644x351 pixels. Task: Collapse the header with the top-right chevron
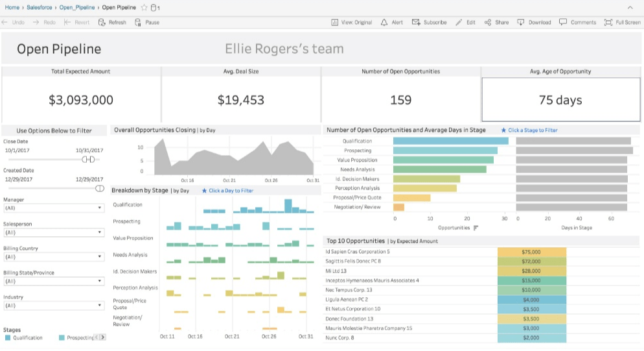click(x=631, y=8)
